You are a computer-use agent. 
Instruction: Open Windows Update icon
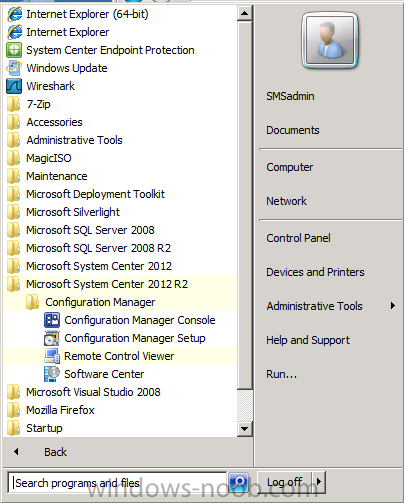click(x=14, y=68)
